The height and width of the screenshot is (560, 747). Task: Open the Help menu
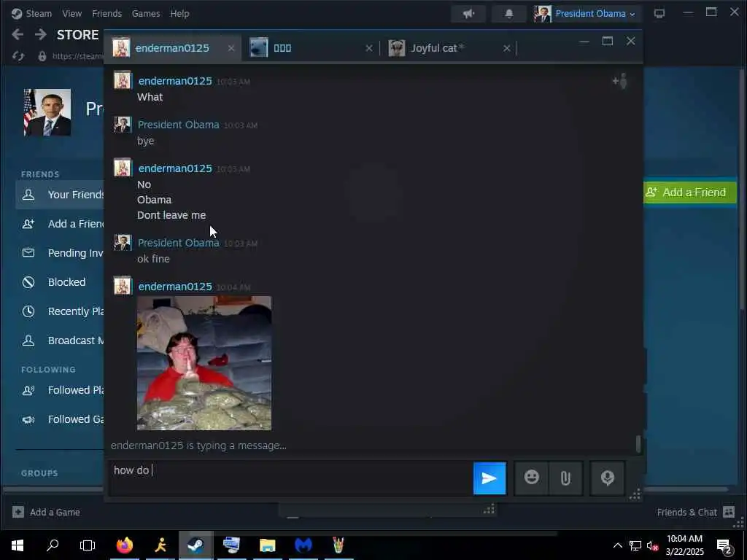pos(179,13)
